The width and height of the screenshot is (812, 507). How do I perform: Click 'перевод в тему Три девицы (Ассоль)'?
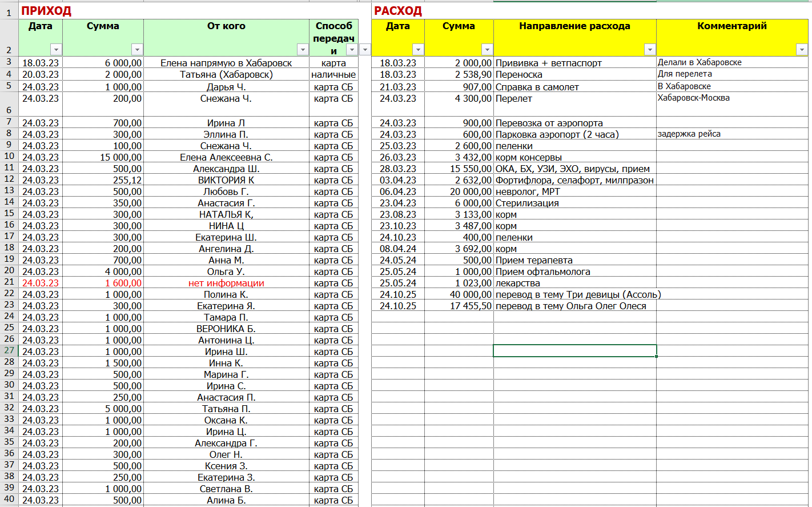[x=578, y=294]
